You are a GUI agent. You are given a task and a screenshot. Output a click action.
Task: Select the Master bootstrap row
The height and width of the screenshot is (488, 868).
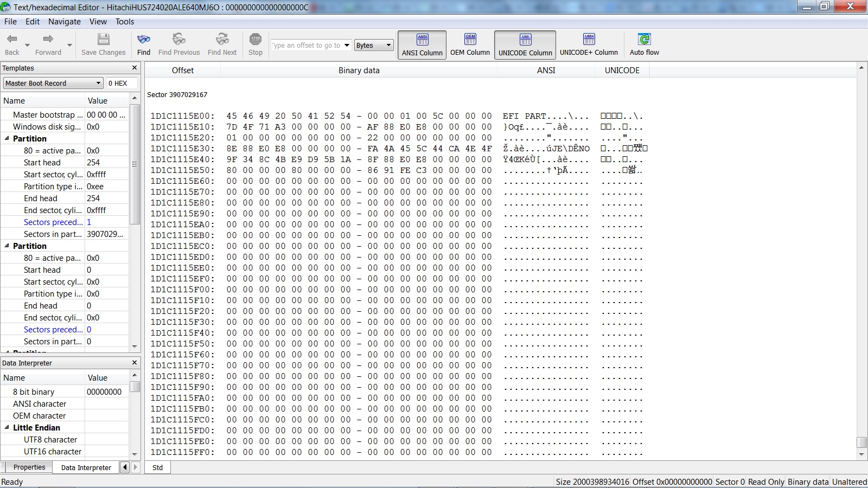pyautogui.click(x=65, y=114)
